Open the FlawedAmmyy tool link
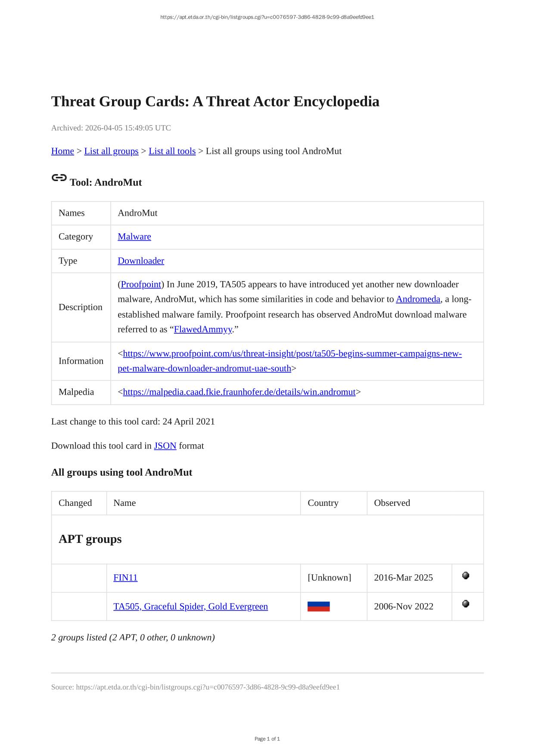Screen dimensions: 535x756 [x=203, y=329]
